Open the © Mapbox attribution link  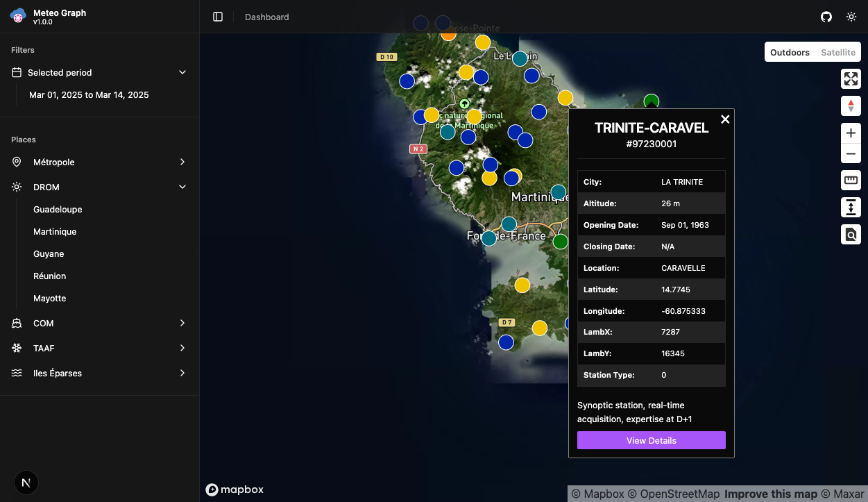click(x=597, y=494)
